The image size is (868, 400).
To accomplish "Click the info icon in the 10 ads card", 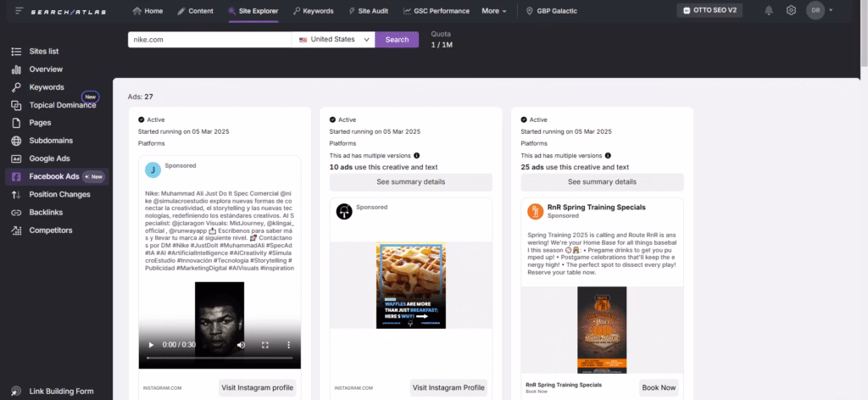I will 416,156.
